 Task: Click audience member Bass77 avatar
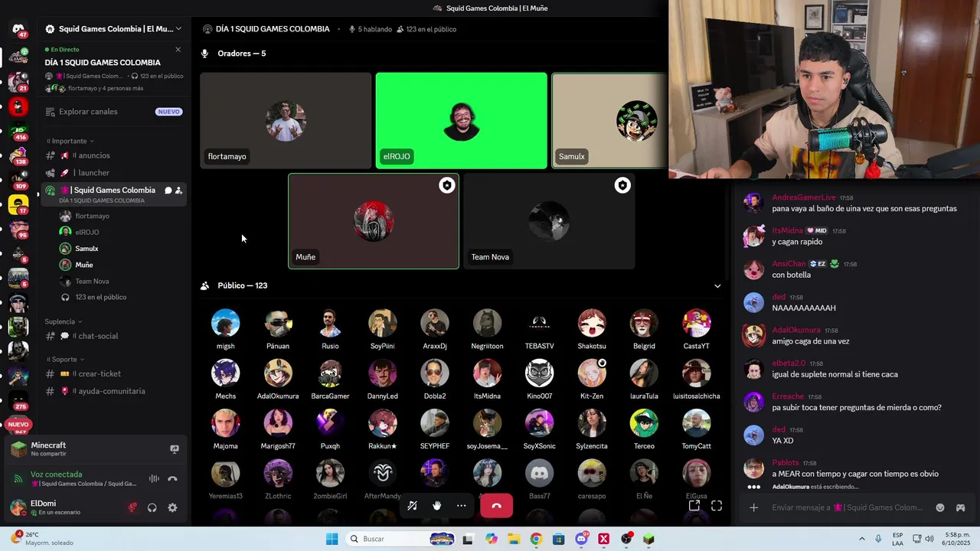tap(539, 473)
